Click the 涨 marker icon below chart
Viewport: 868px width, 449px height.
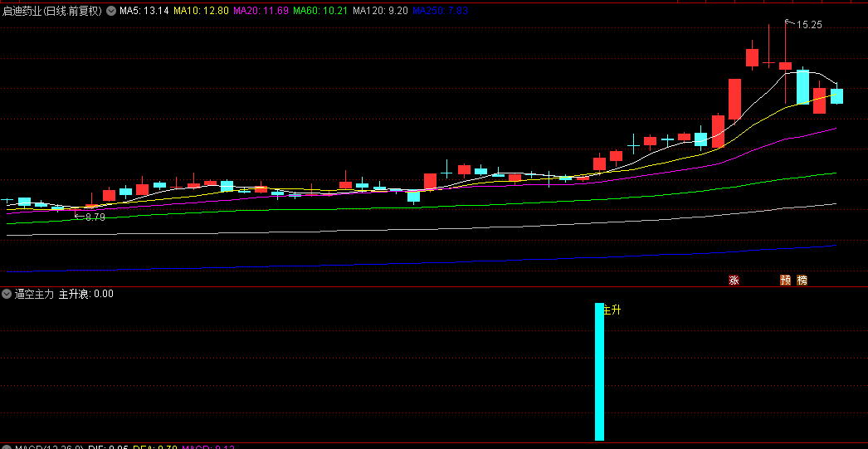tap(734, 281)
